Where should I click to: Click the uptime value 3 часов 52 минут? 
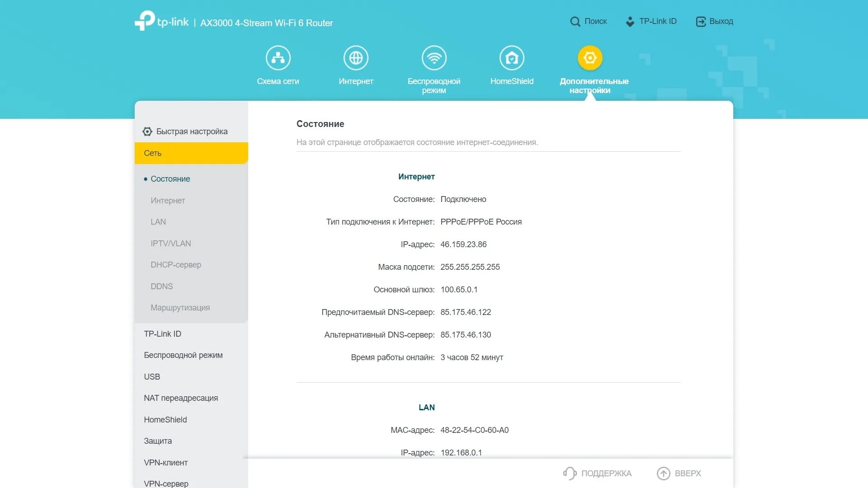[x=472, y=357]
